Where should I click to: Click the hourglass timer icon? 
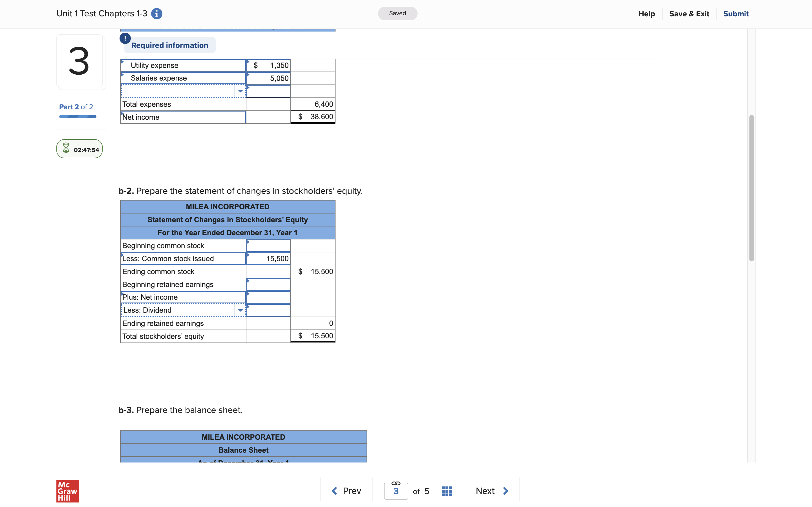[x=66, y=148]
